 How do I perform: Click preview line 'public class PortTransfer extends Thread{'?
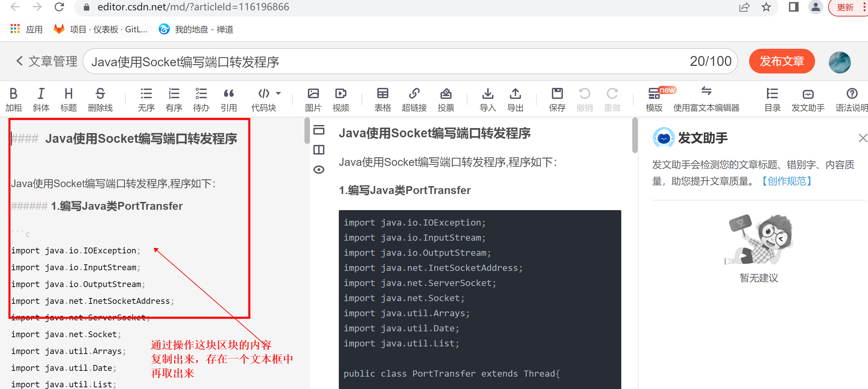[x=452, y=374]
